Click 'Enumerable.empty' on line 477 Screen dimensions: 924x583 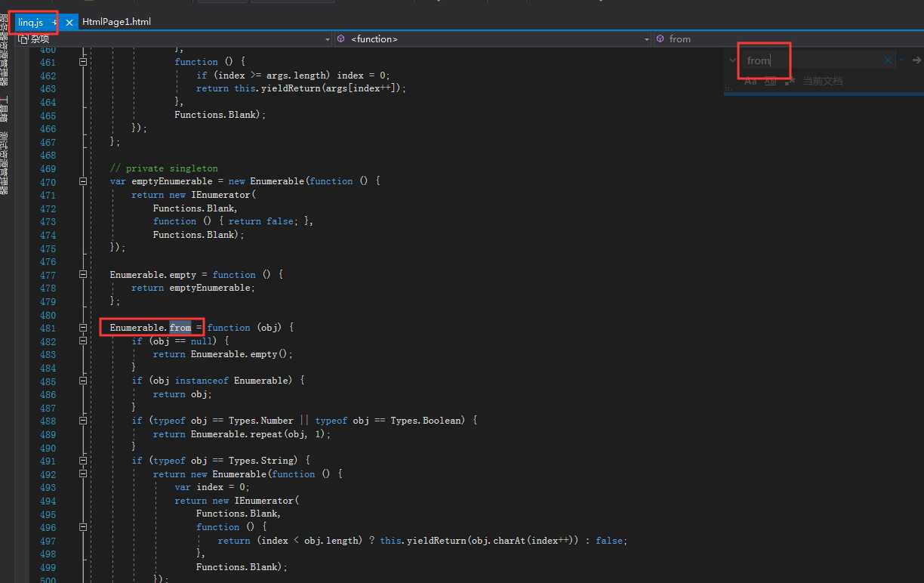(x=153, y=275)
